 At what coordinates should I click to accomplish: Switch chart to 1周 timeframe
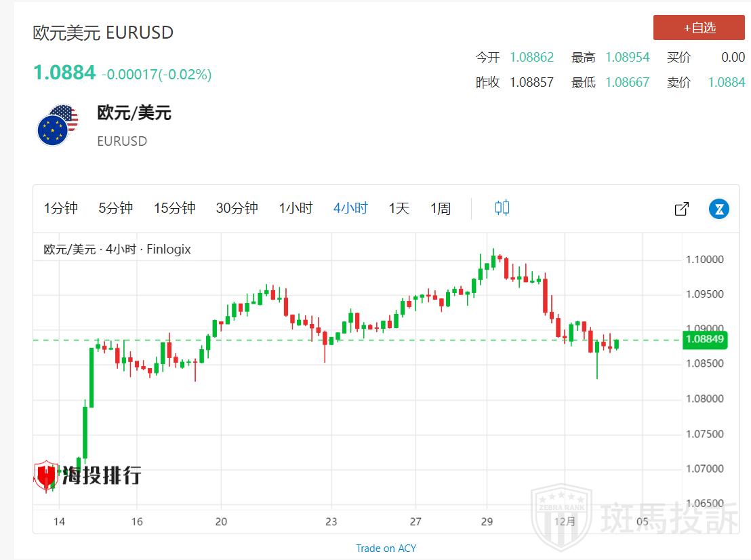click(x=441, y=208)
